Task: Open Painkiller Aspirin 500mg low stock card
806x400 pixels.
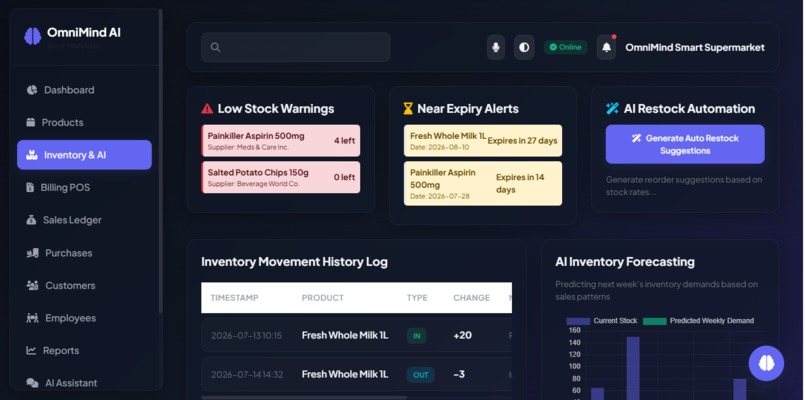Action: (x=281, y=141)
